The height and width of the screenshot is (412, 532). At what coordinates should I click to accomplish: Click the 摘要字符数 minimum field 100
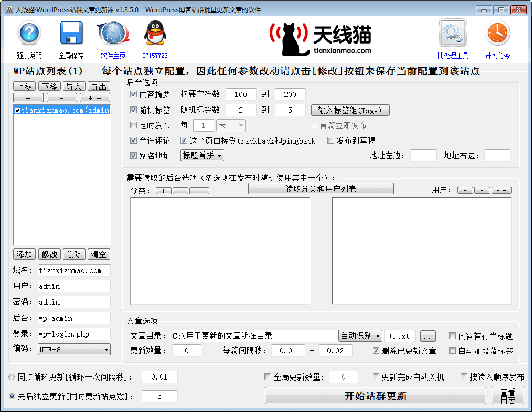[x=240, y=94]
